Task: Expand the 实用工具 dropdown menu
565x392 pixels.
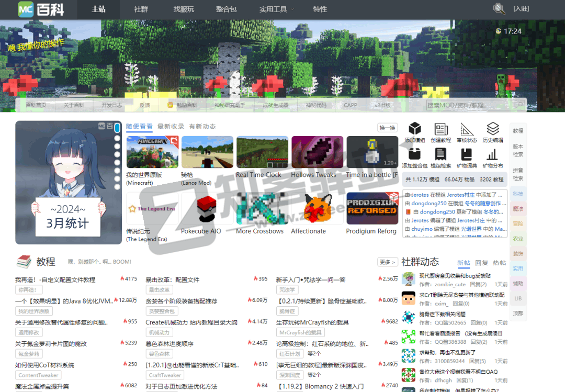Action: click(x=277, y=9)
